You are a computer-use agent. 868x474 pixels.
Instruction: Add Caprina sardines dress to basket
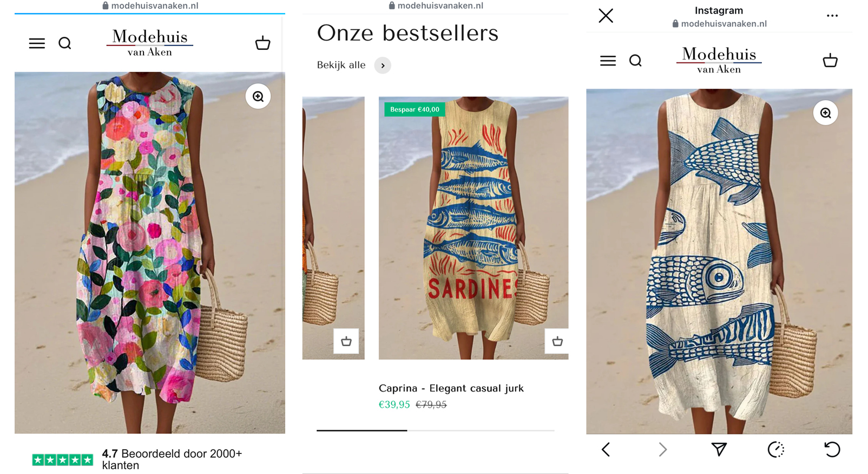557,341
